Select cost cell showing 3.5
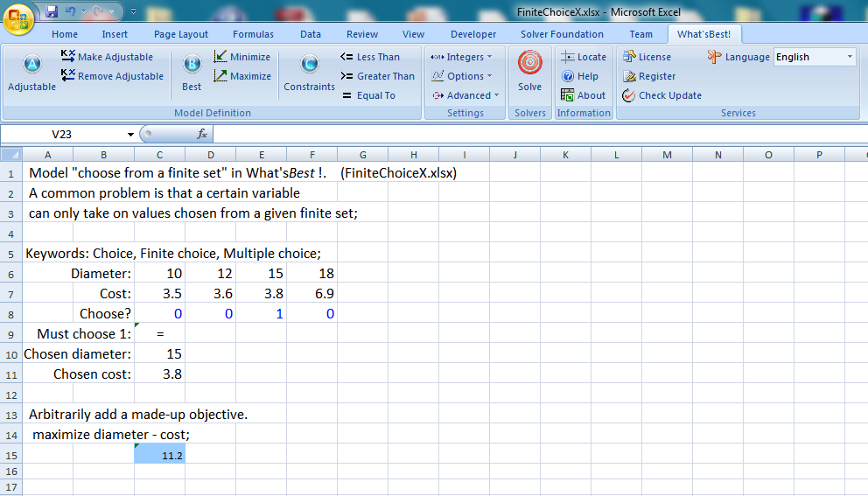This screenshot has width=868, height=496. click(x=159, y=293)
